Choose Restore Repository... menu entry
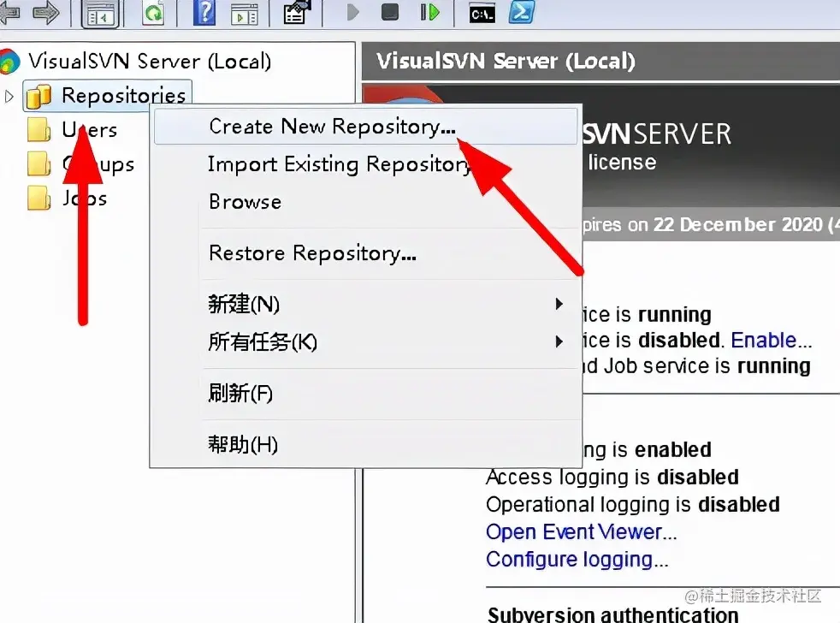This screenshot has width=840, height=623. [366, 253]
